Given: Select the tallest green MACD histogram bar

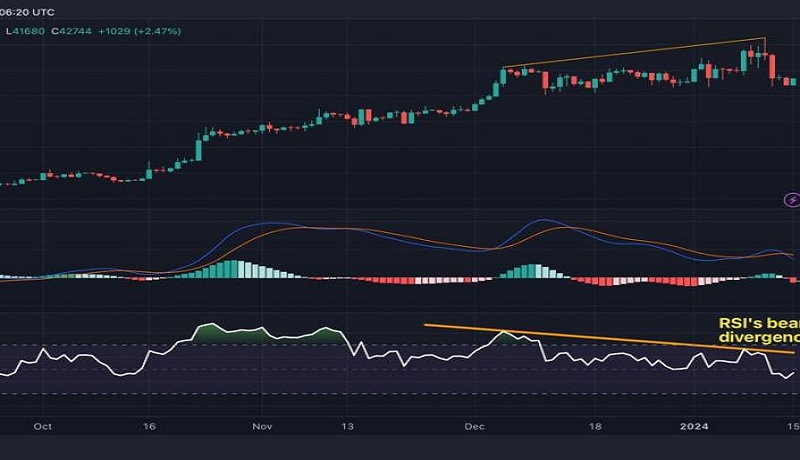Looking at the screenshot, I should (x=232, y=268).
